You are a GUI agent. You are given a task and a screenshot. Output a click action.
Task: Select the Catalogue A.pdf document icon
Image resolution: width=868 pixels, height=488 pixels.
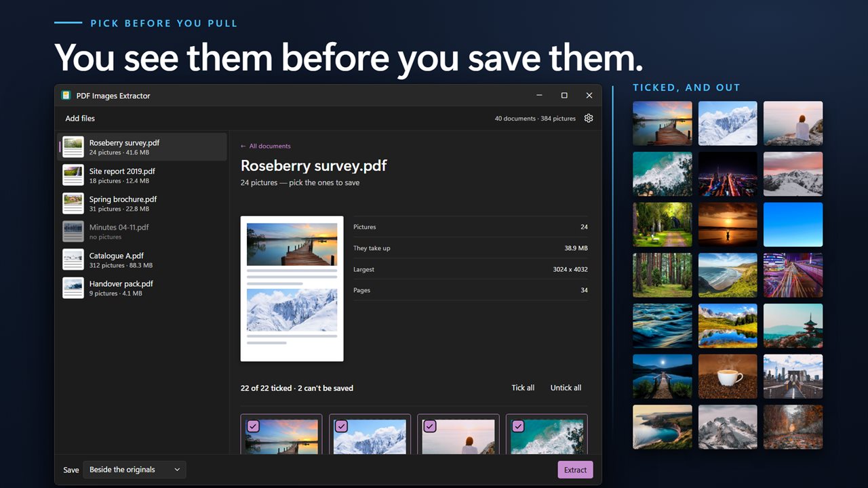[x=73, y=260]
